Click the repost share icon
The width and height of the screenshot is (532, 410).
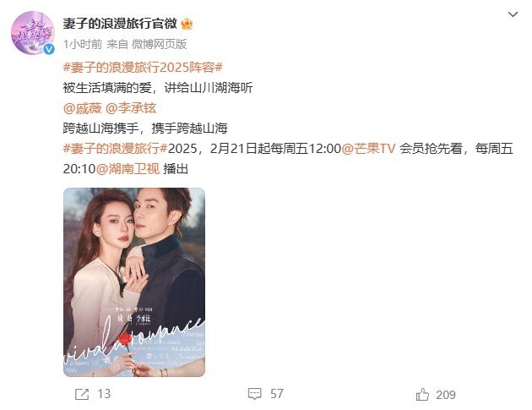click(82, 394)
